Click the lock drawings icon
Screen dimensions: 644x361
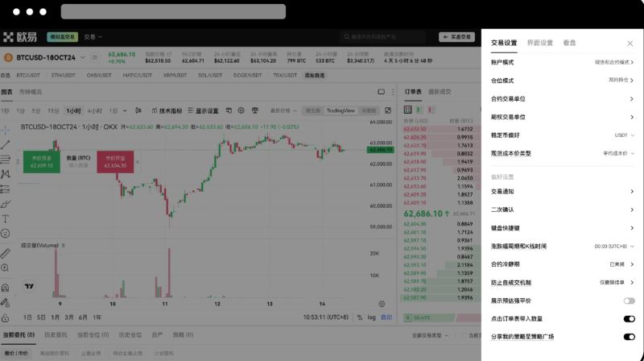click(x=6, y=317)
